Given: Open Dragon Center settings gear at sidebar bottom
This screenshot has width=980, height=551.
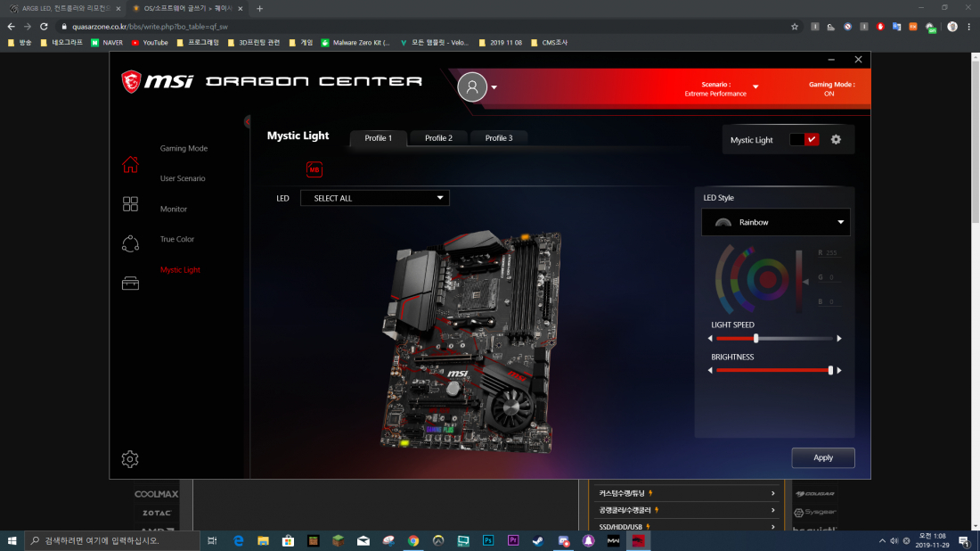Looking at the screenshot, I should coord(130,459).
